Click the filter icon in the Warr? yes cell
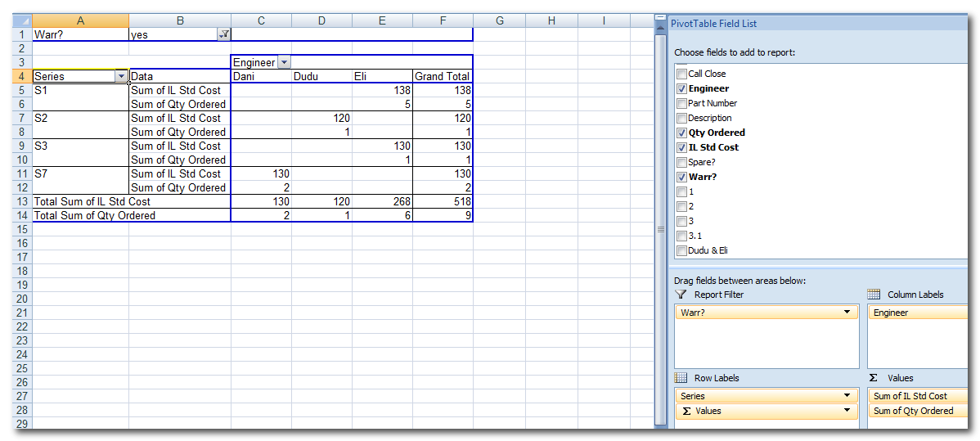 point(223,34)
